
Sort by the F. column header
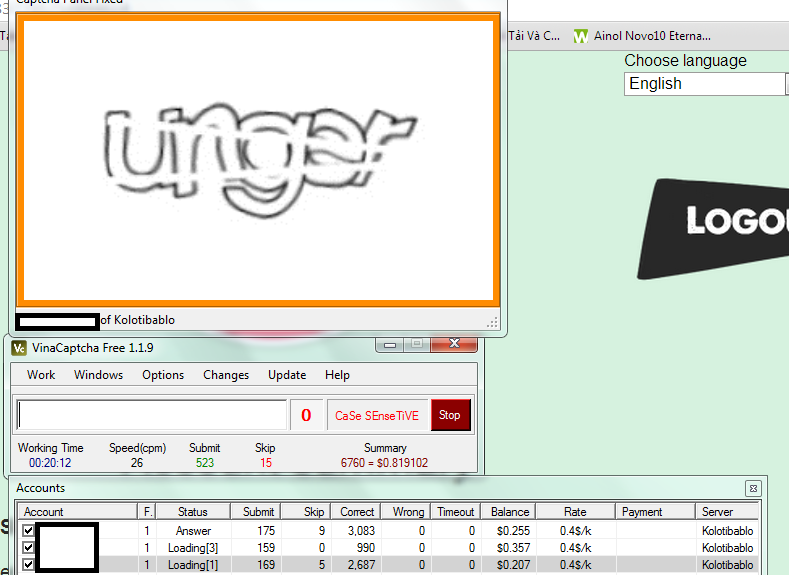tap(147, 512)
